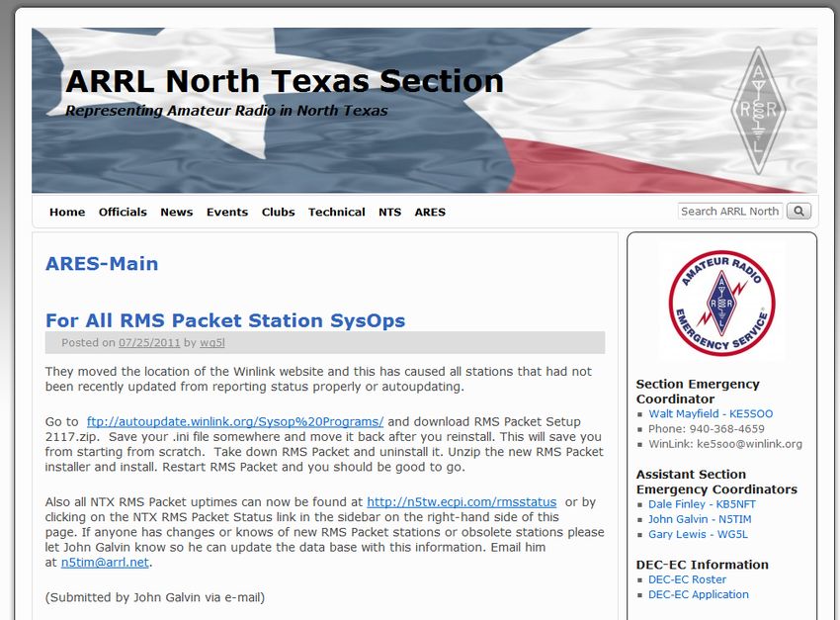The width and height of the screenshot is (840, 620).
Task: Open the Officials menu
Action: 123,213
